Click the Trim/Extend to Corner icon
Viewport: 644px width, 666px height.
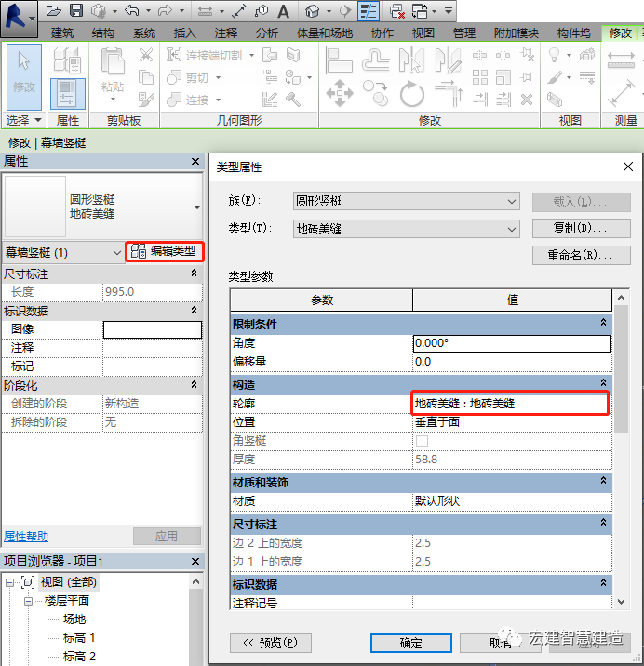(449, 94)
